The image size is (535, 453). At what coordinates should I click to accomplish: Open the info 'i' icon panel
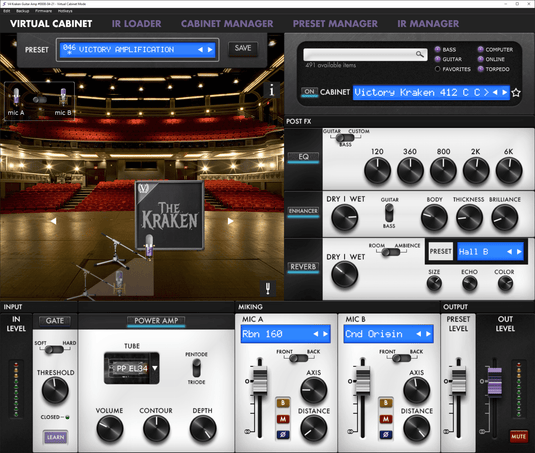[272, 90]
